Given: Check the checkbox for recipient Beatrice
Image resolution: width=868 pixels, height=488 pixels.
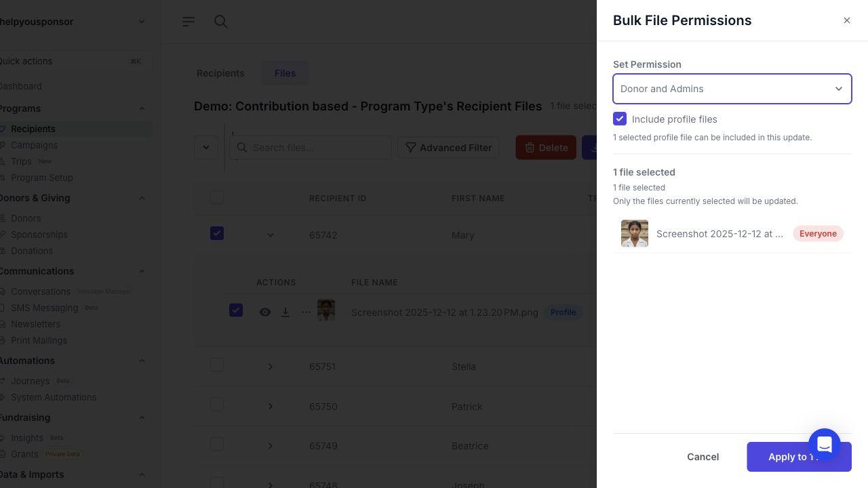Looking at the screenshot, I should 217,444.
